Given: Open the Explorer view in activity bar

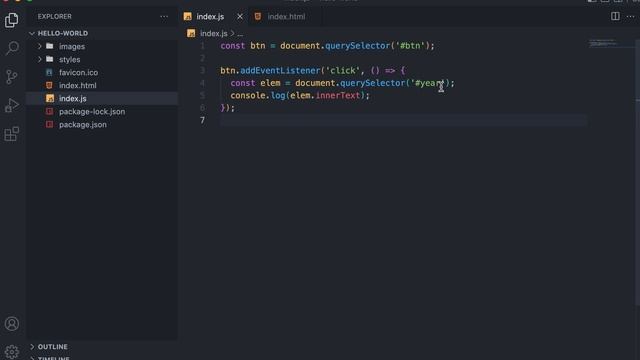Looking at the screenshot, I should click(x=11, y=20).
